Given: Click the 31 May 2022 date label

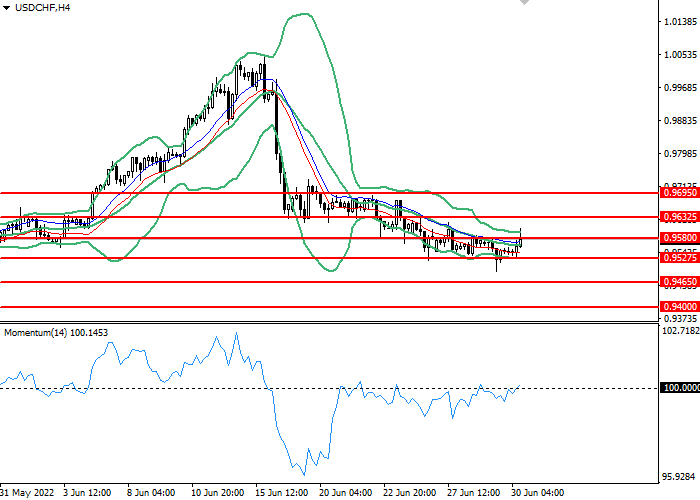Looking at the screenshot, I should coord(29,493).
